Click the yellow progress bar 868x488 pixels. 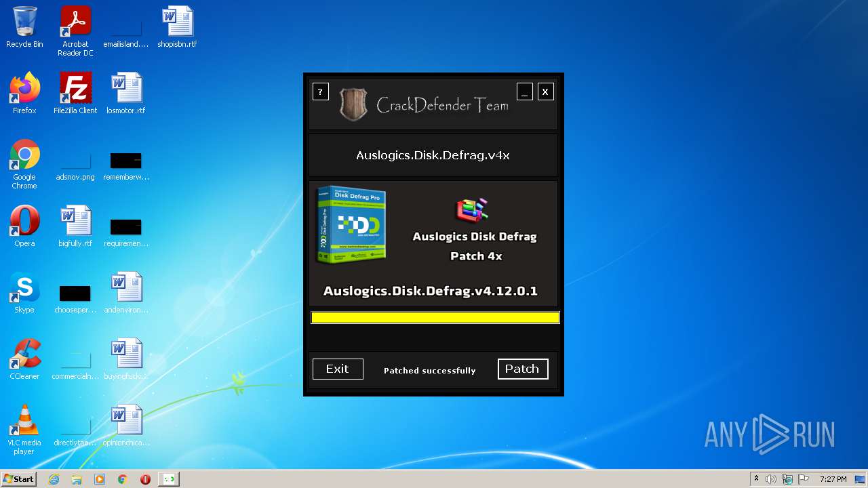coord(435,317)
